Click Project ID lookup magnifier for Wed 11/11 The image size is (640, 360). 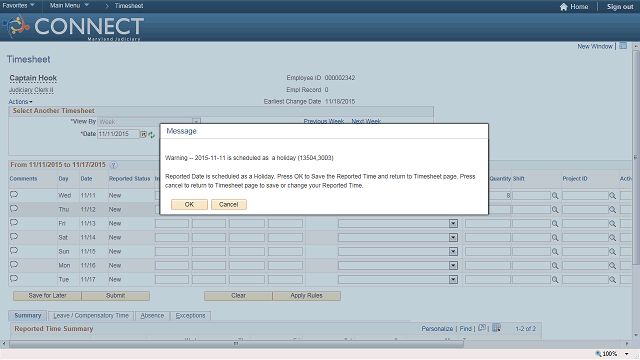click(x=613, y=196)
